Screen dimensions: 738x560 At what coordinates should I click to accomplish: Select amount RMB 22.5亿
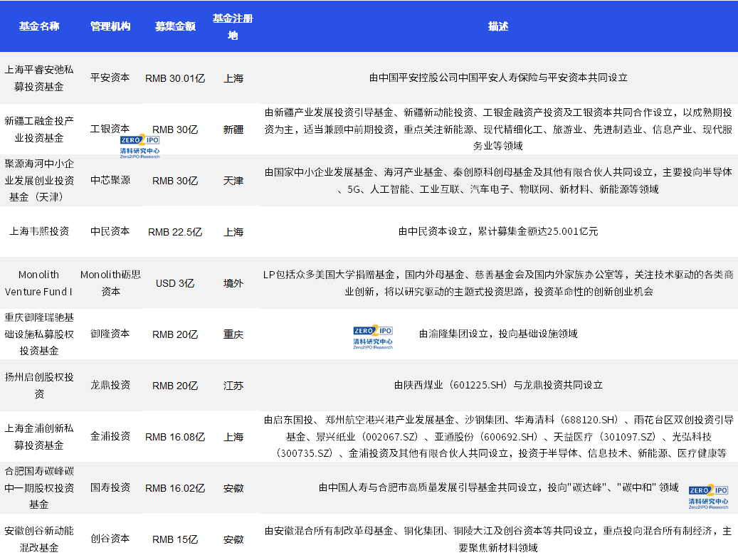[x=175, y=232]
